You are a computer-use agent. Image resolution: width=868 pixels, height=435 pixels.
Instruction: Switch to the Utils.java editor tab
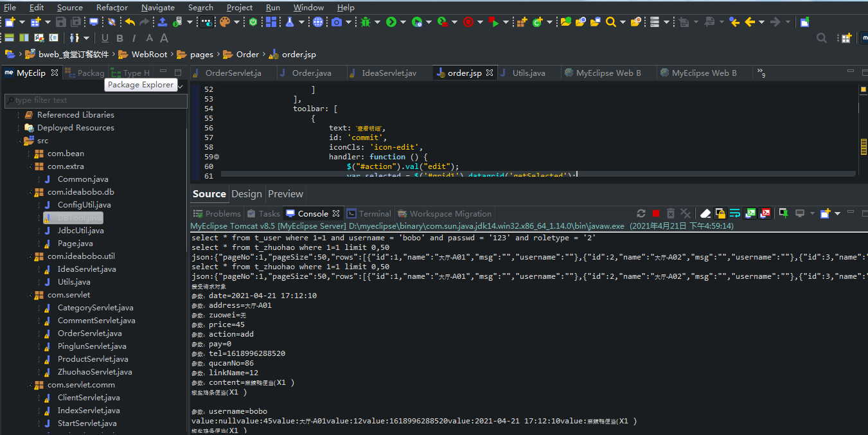click(x=528, y=73)
